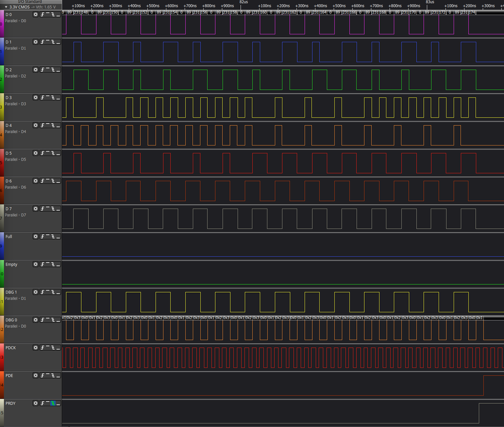504x427 pixels.
Task: Click the Parallel - D2 analyzer label
Action: (x=15, y=76)
